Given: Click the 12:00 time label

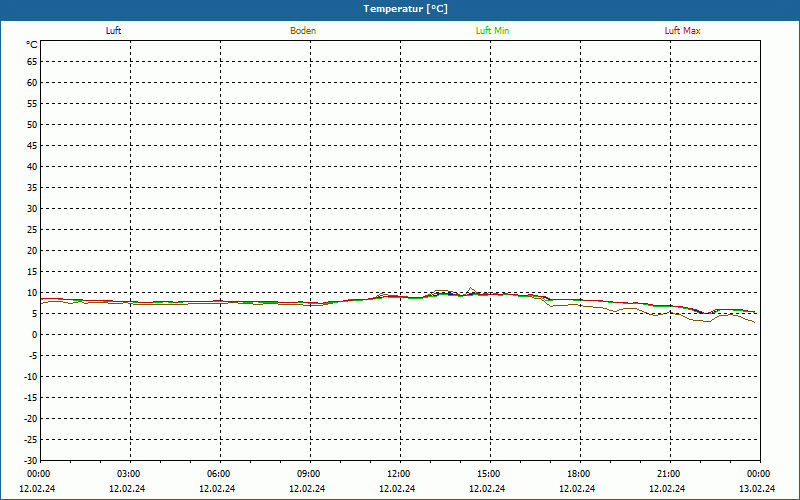Looking at the screenshot, I should [398, 474].
